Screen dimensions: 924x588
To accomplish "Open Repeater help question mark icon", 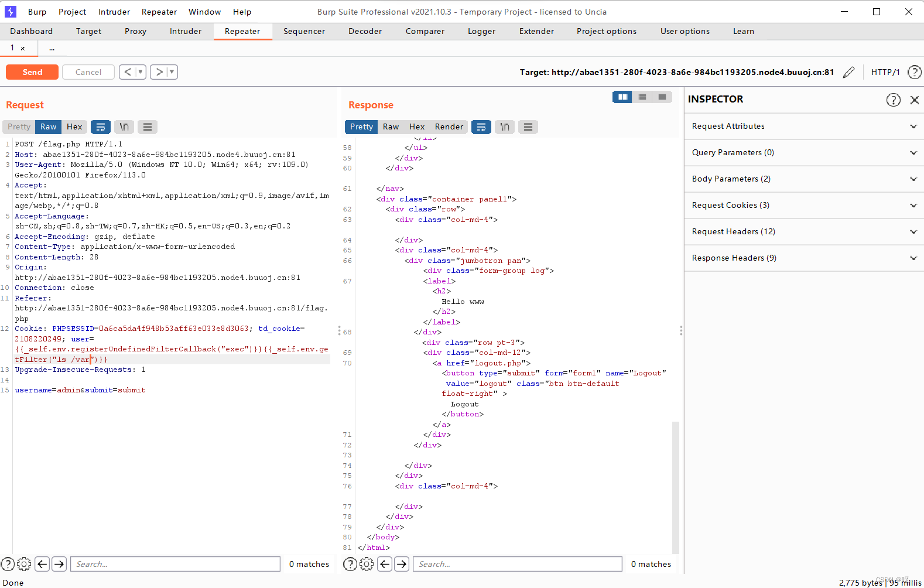I will click(914, 72).
